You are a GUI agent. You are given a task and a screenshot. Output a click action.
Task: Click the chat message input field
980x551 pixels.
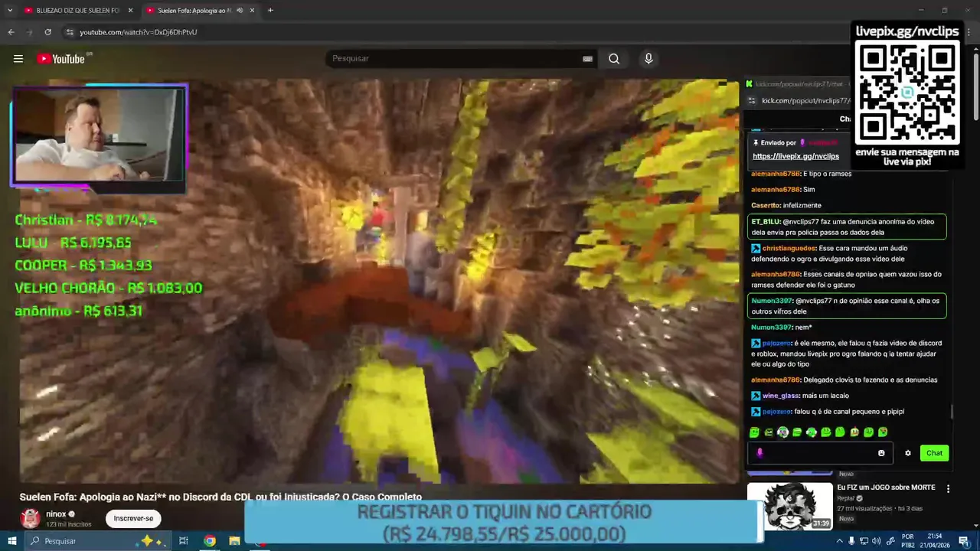tap(819, 453)
